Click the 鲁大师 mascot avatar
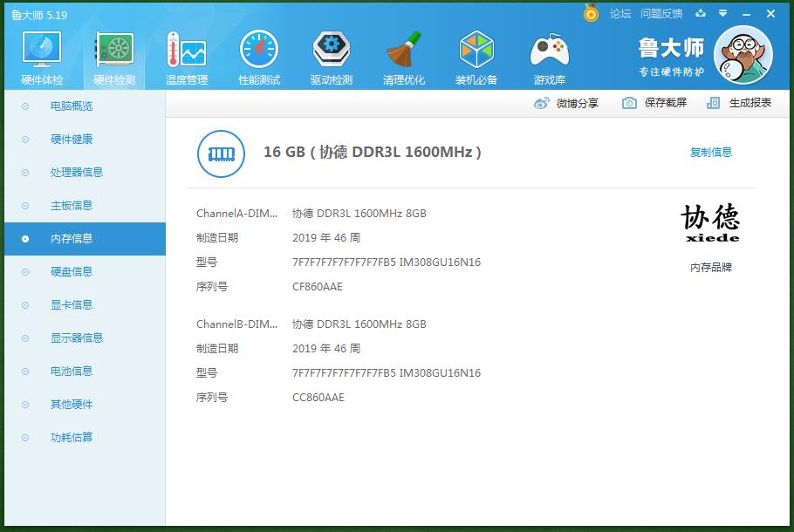The image size is (794, 532). tap(743, 54)
